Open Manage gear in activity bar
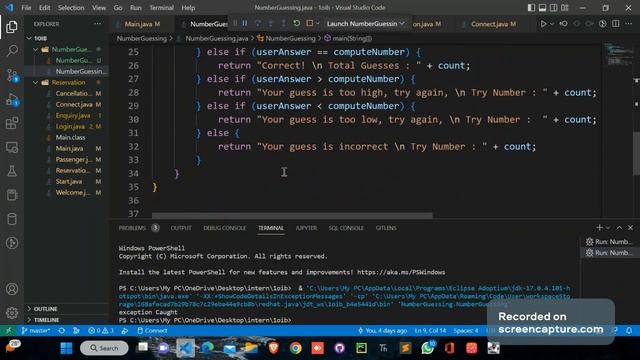This screenshot has height=360, width=640. (12, 313)
